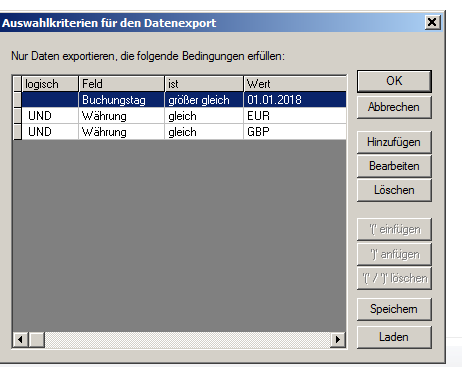This screenshot has height=367, width=462.
Task: Click Währung in the EUR row
Action: [x=121, y=116]
